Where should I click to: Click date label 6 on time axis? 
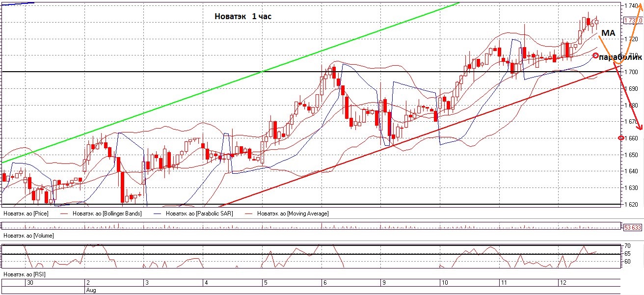[x=324, y=283]
